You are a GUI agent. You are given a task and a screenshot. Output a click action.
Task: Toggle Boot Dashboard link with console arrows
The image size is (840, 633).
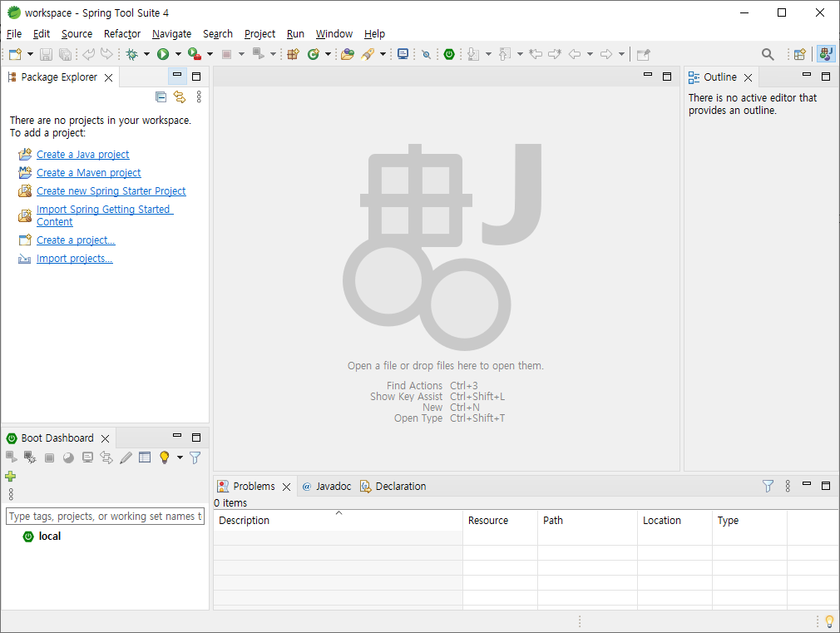point(106,457)
